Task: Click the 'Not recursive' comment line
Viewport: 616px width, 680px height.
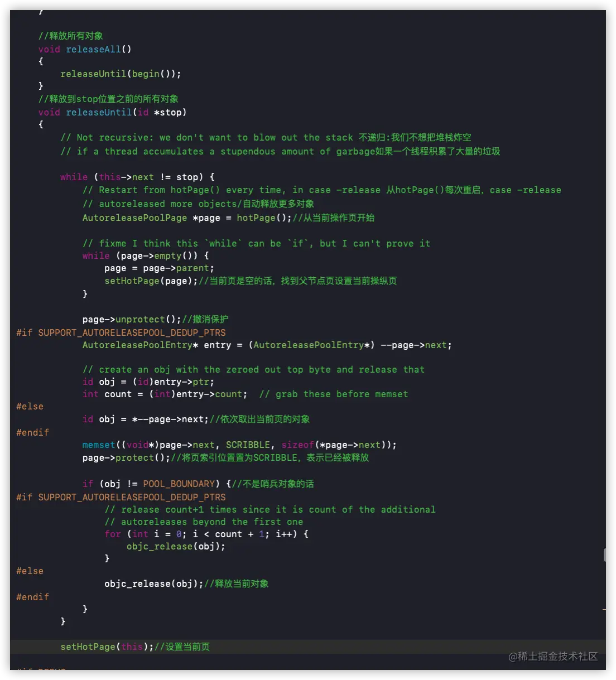Action: 266,137
